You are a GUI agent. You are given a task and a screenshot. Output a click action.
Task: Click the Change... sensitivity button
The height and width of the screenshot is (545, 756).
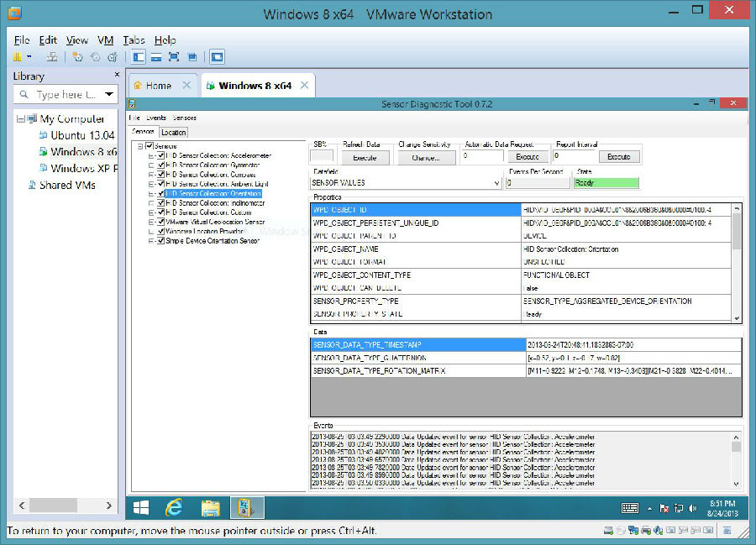(426, 157)
